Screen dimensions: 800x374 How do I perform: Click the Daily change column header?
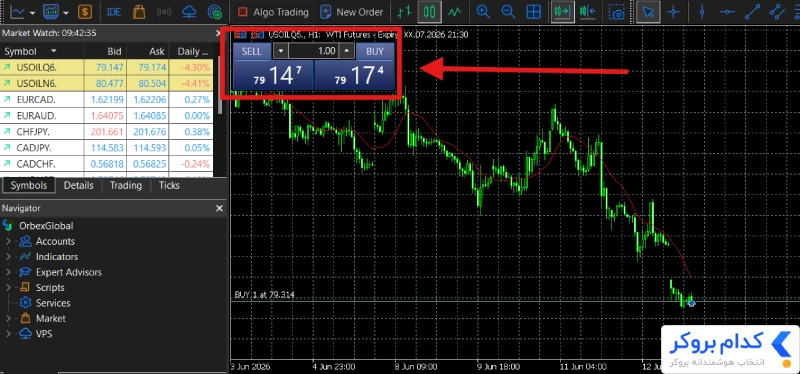(x=191, y=51)
